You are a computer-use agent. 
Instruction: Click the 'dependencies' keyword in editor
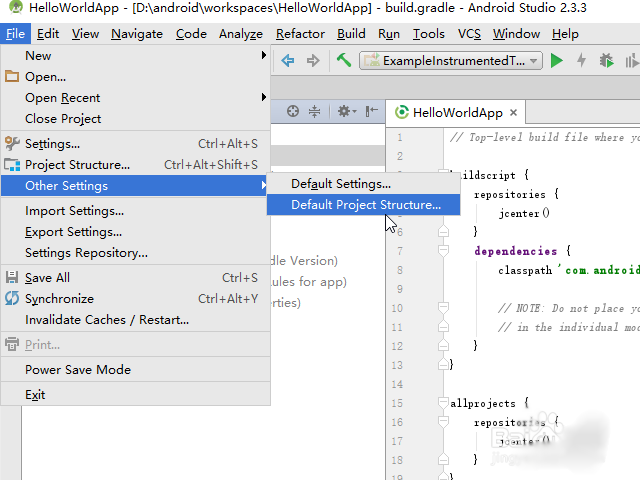516,251
